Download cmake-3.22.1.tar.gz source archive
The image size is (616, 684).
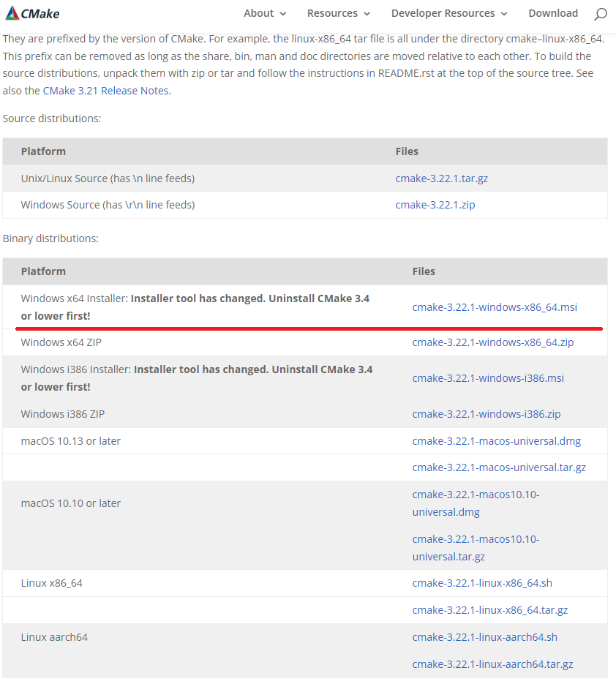coord(441,178)
